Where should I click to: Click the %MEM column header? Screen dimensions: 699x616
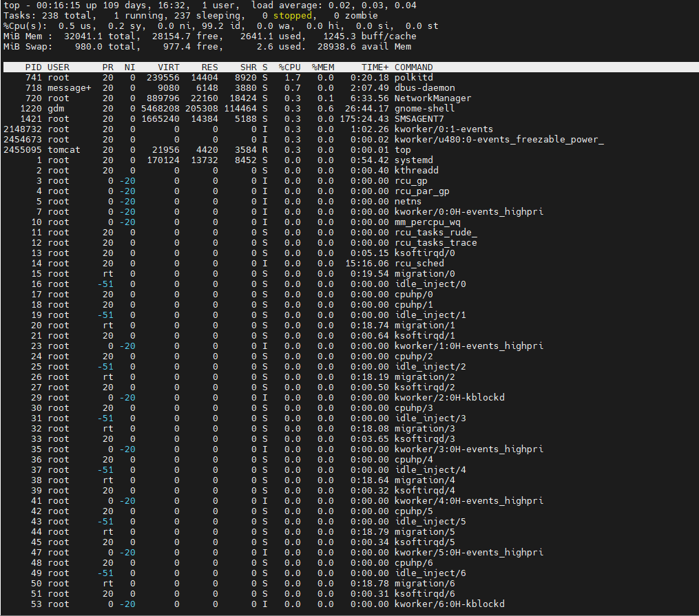323,67
